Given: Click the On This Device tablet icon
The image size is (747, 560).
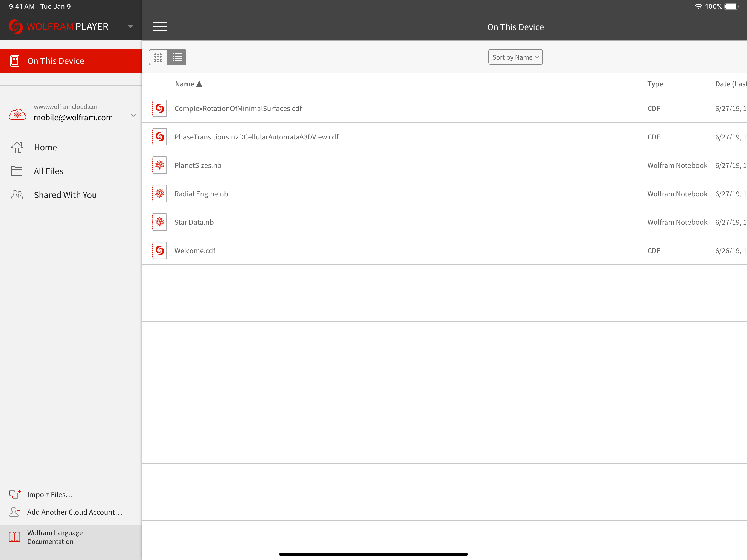Looking at the screenshot, I should pyautogui.click(x=15, y=61).
